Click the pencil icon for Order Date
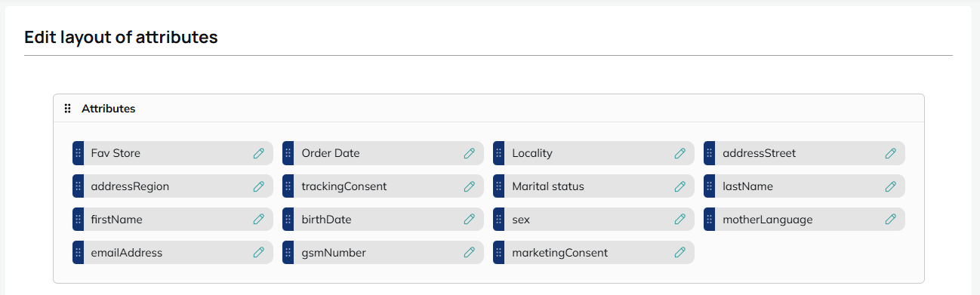The image size is (980, 295). point(470,153)
